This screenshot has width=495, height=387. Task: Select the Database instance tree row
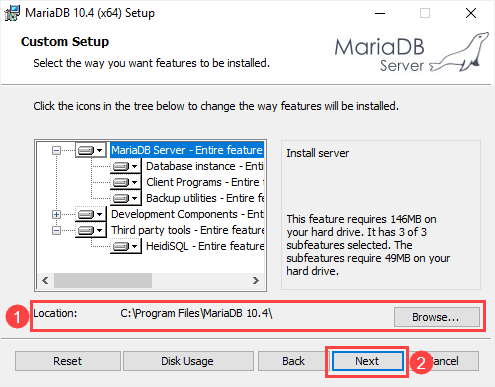point(205,166)
